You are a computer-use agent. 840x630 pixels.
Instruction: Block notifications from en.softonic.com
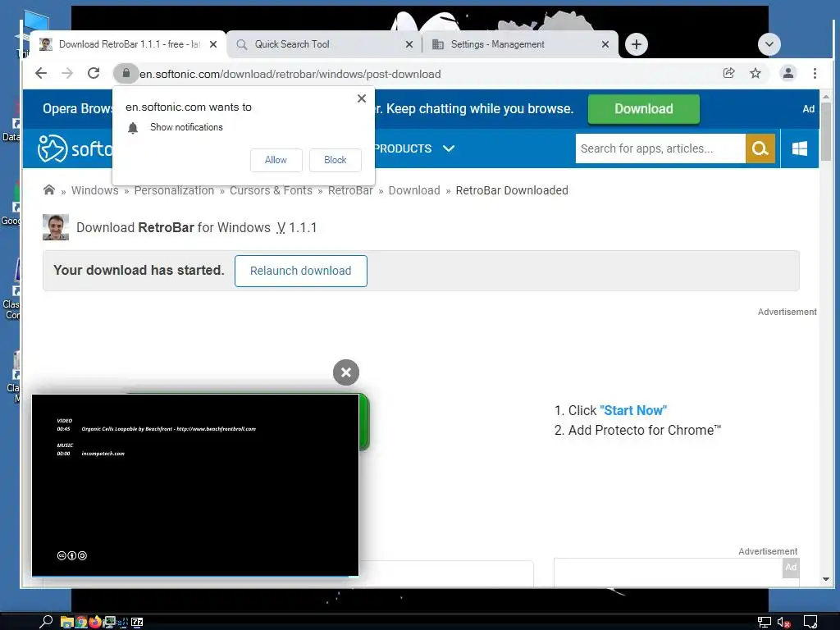(x=336, y=160)
